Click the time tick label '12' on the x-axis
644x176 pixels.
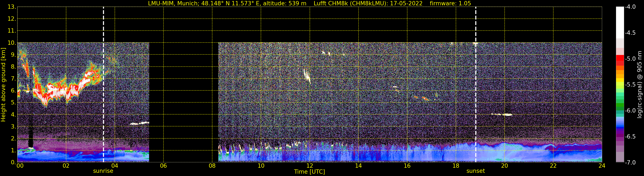(310, 166)
